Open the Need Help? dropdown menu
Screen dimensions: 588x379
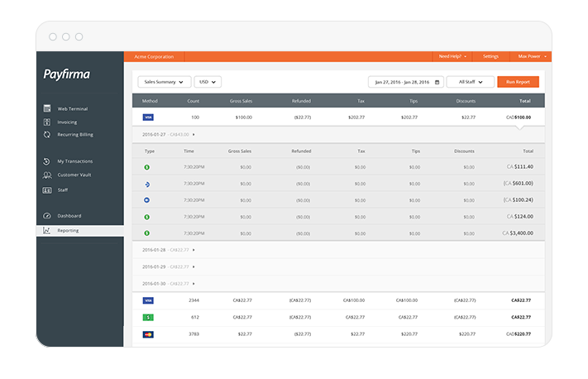click(x=452, y=56)
